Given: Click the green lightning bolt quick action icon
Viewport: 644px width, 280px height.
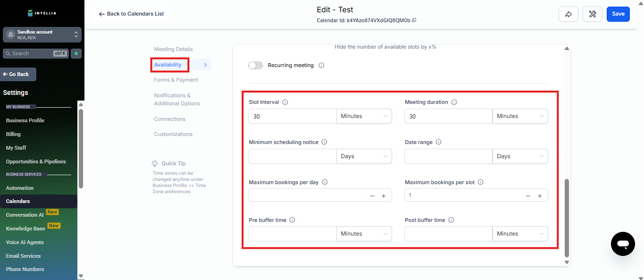Looking at the screenshot, I should coord(76,53).
